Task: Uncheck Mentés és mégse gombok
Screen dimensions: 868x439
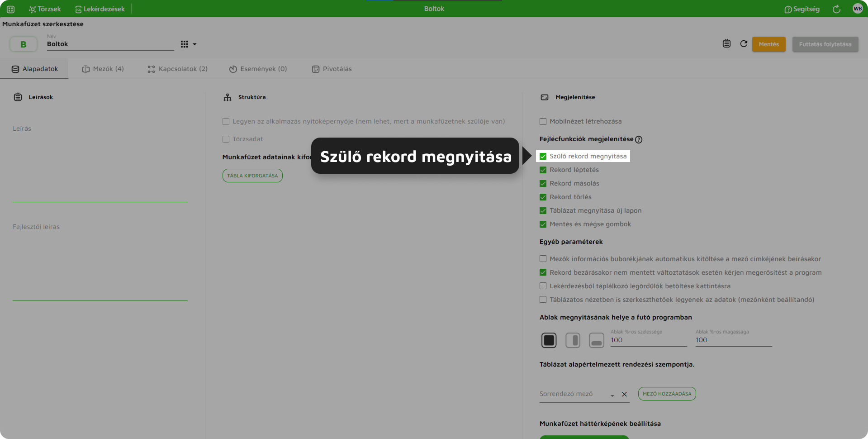Action: [543, 224]
